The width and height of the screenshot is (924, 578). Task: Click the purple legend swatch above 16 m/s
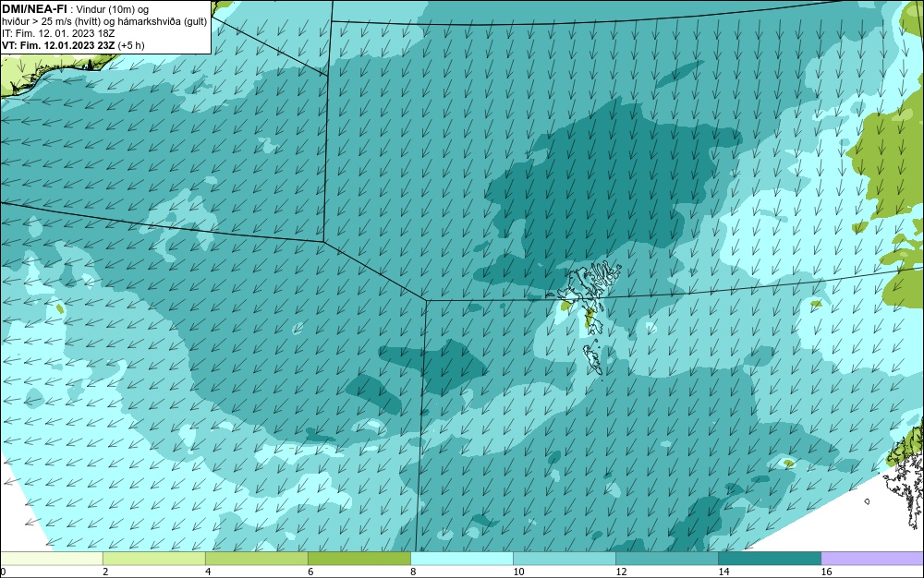tap(873, 559)
